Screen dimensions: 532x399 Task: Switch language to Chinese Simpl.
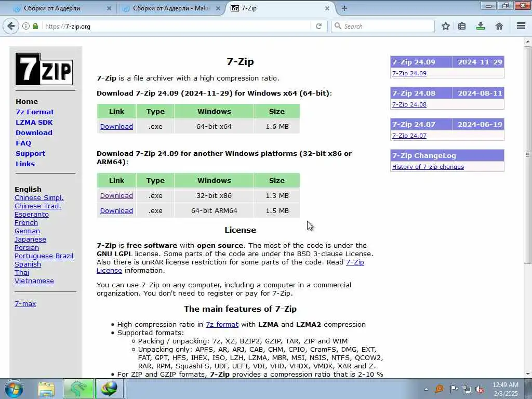click(39, 198)
